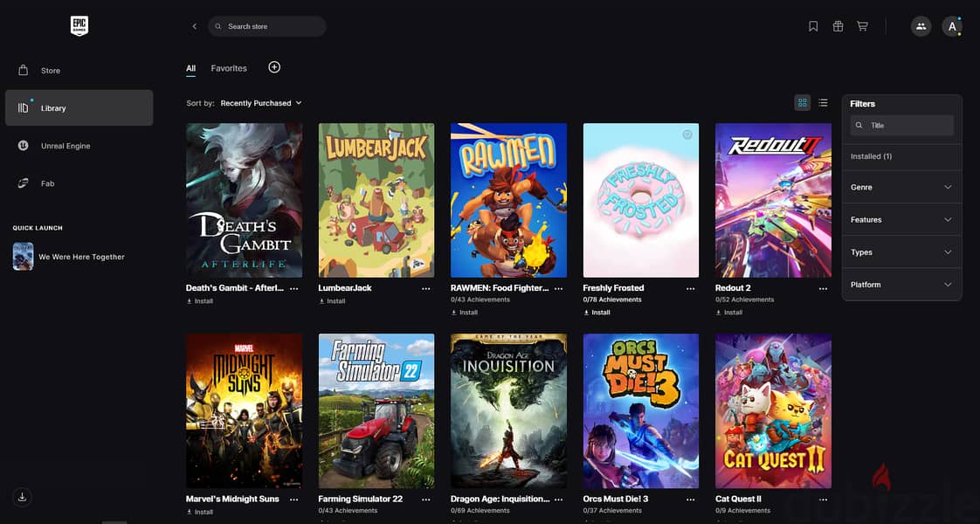Install LumbearJack
Screen dimensions: 980x524
(x=333, y=301)
